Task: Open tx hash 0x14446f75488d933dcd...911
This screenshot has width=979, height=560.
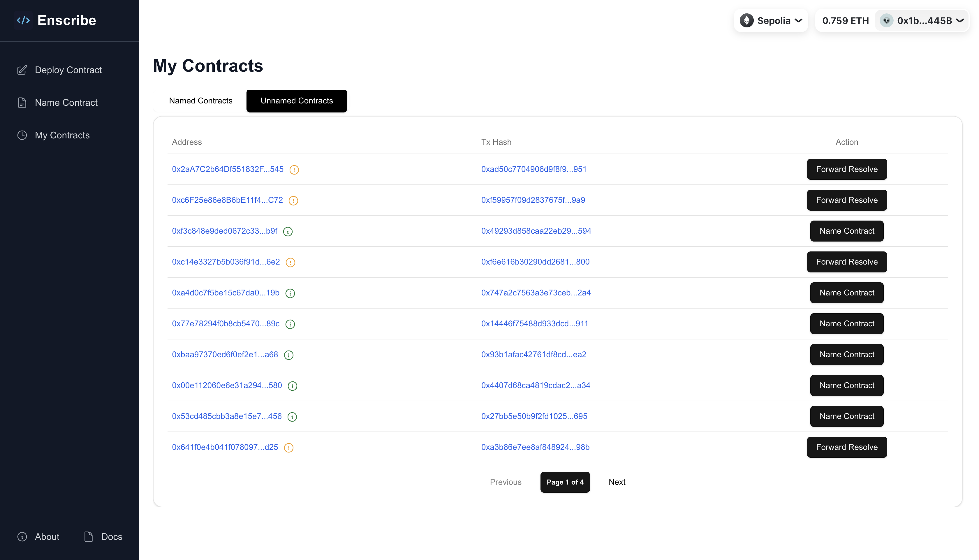Action: click(x=534, y=323)
